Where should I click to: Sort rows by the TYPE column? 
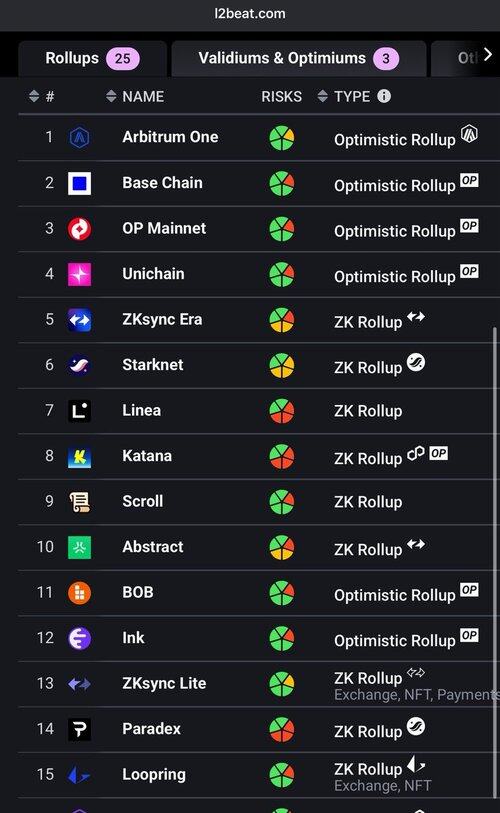click(344, 96)
